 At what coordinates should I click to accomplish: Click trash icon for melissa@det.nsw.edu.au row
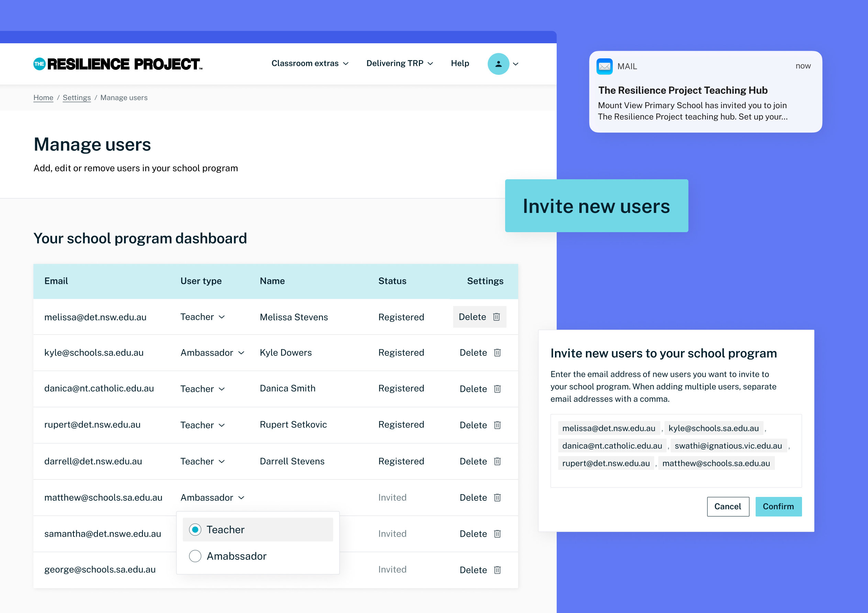coord(497,317)
